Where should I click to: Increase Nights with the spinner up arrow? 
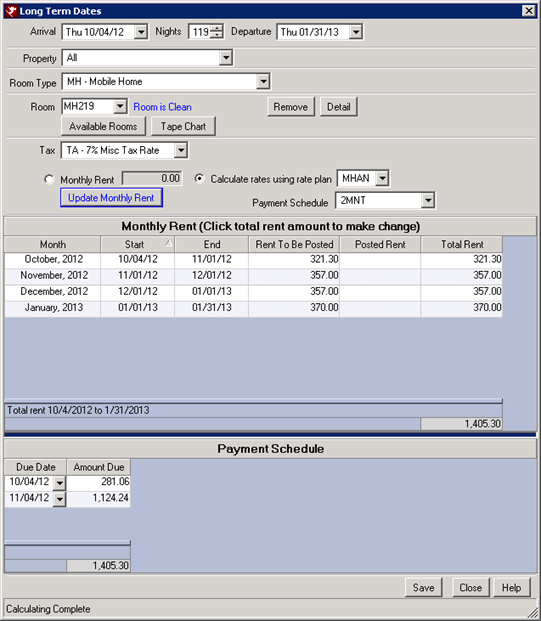pos(217,28)
